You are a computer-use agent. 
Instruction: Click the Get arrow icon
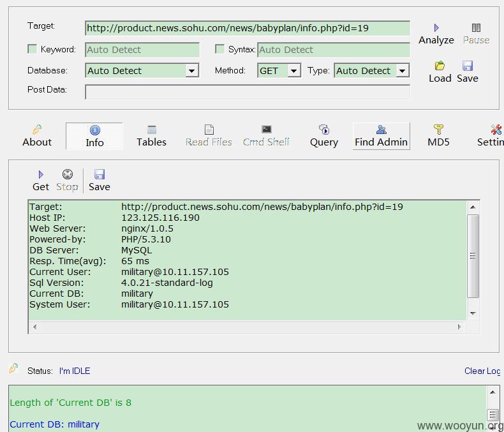tap(41, 175)
